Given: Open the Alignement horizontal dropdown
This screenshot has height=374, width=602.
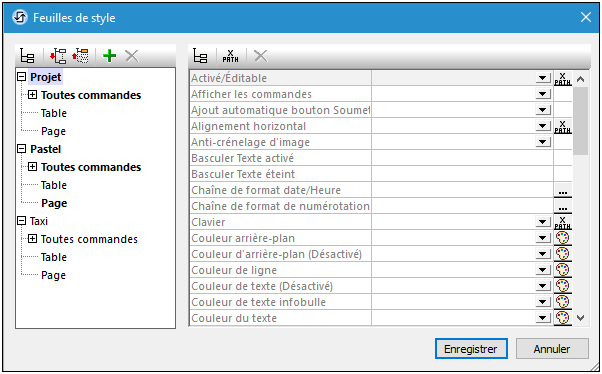Looking at the screenshot, I should [542, 126].
